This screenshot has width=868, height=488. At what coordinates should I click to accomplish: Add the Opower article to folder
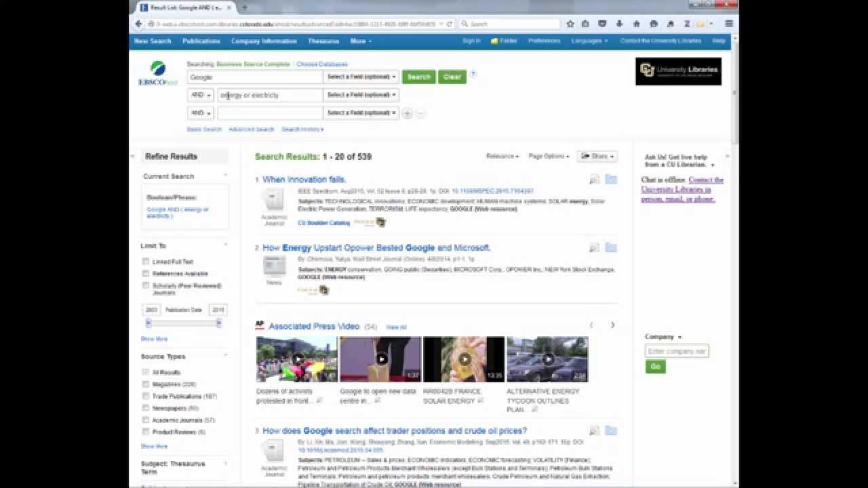(611, 248)
